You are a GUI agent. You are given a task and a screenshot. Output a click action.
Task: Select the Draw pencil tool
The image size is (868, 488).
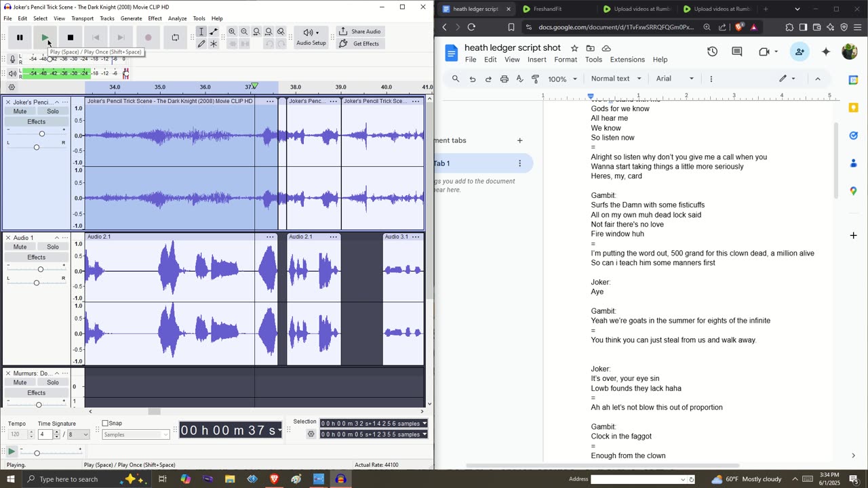[x=201, y=43]
